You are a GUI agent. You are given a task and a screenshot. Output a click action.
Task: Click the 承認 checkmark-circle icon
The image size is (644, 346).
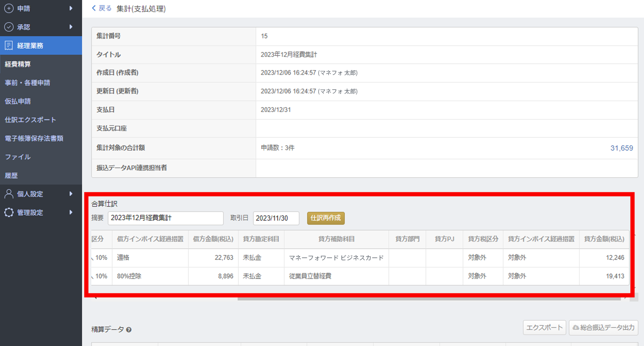[x=9, y=27]
